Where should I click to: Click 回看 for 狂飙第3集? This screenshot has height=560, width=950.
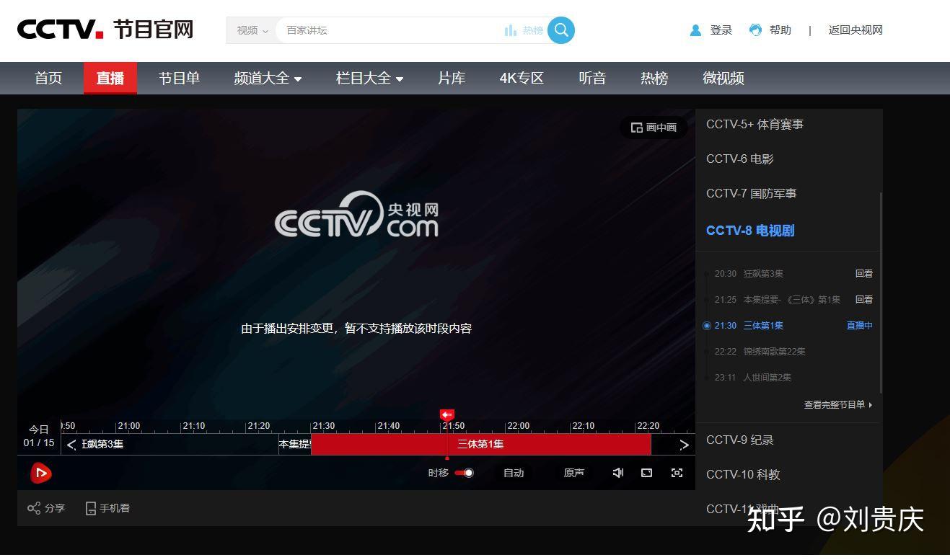(x=863, y=274)
